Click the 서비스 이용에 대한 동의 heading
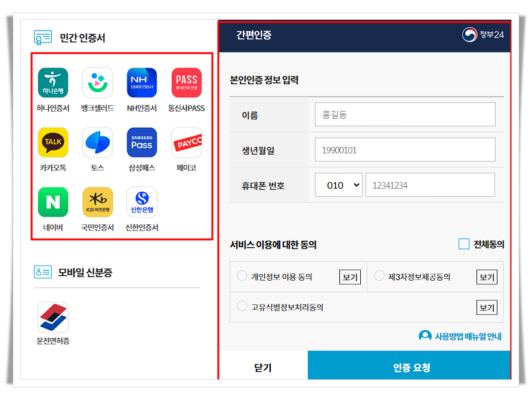532x400 pixels. pos(273,245)
